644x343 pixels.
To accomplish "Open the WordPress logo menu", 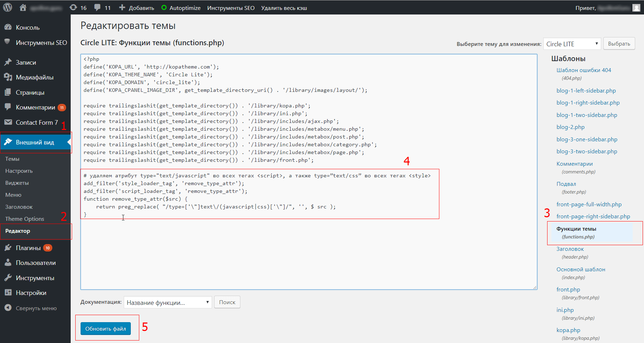I will click(7, 7).
